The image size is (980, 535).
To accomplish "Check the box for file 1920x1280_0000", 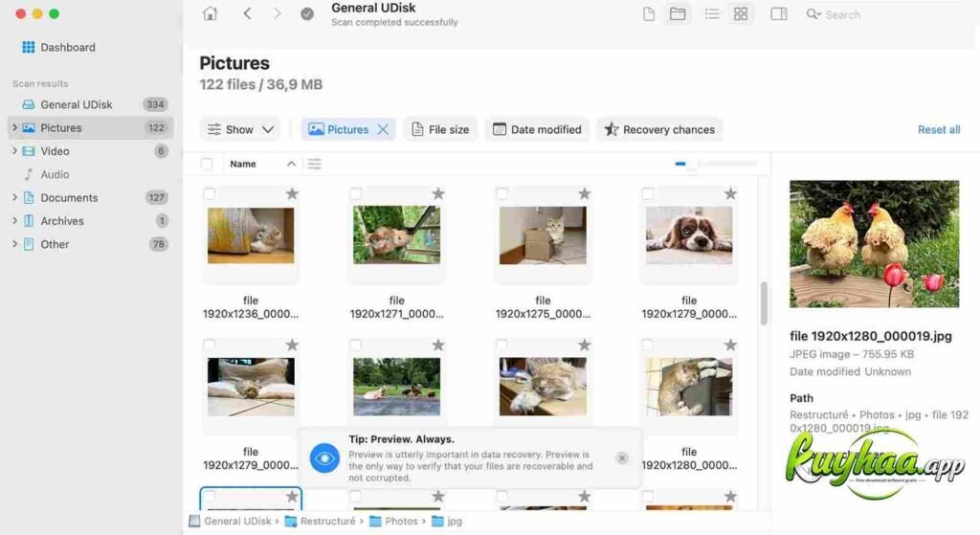I will pos(648,345).
